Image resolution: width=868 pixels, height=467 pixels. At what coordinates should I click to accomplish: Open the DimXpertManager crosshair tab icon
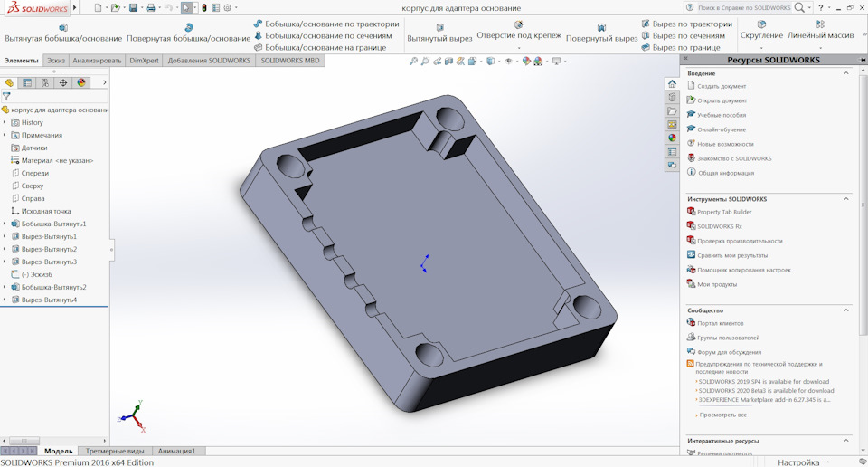[63, 82]
